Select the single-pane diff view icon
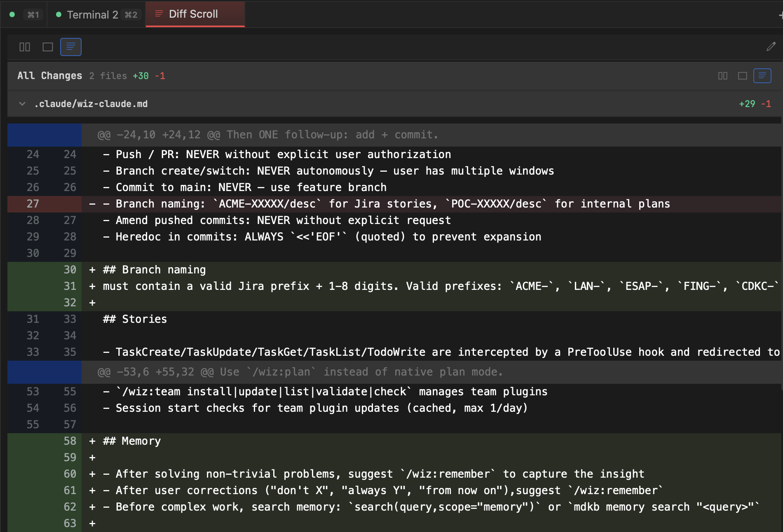Screen dimensions: 783x532 coord(48,47)
